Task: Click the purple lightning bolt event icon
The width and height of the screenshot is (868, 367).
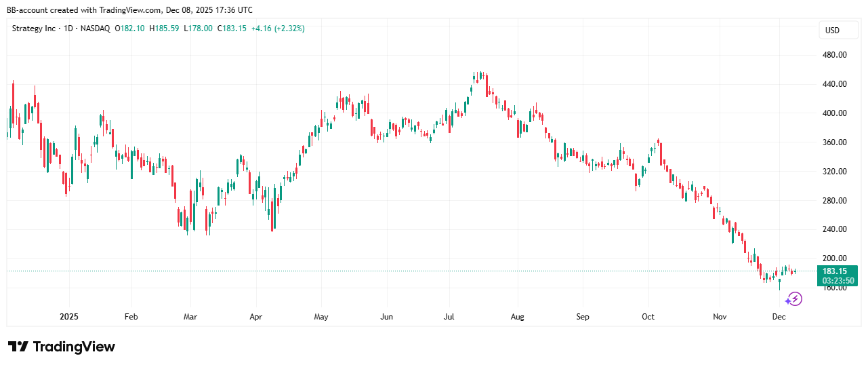Action: pos(794,298)
